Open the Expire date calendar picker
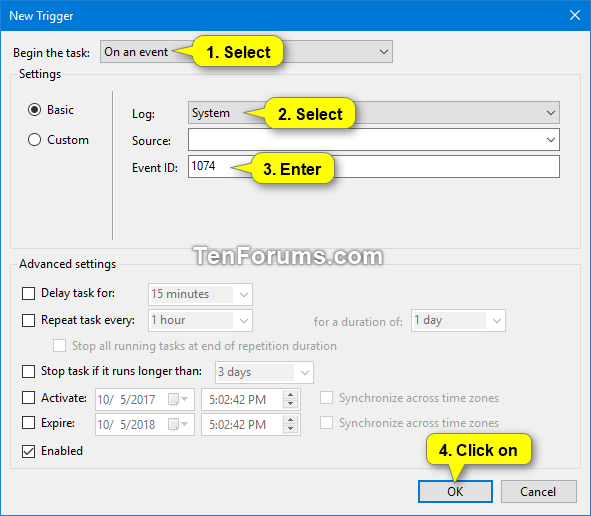Image resolution: width=591 pixels, height=516 pixels. click(x=178, y=424)
